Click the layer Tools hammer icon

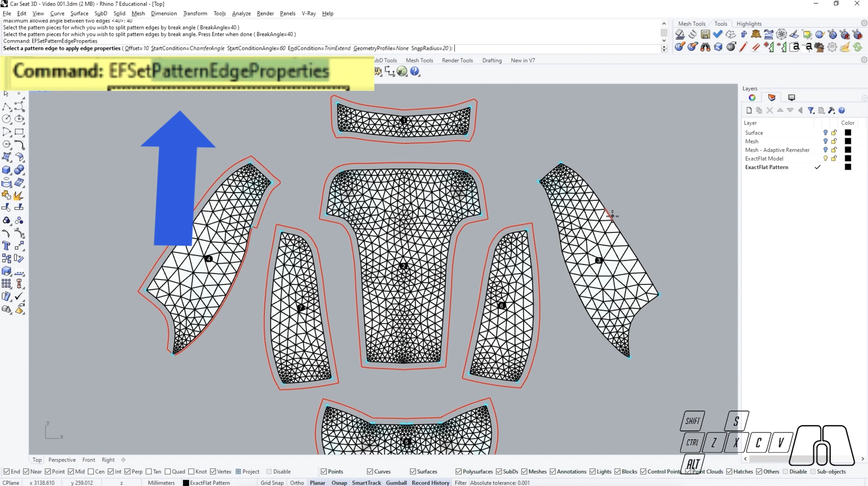click(831, 110)
